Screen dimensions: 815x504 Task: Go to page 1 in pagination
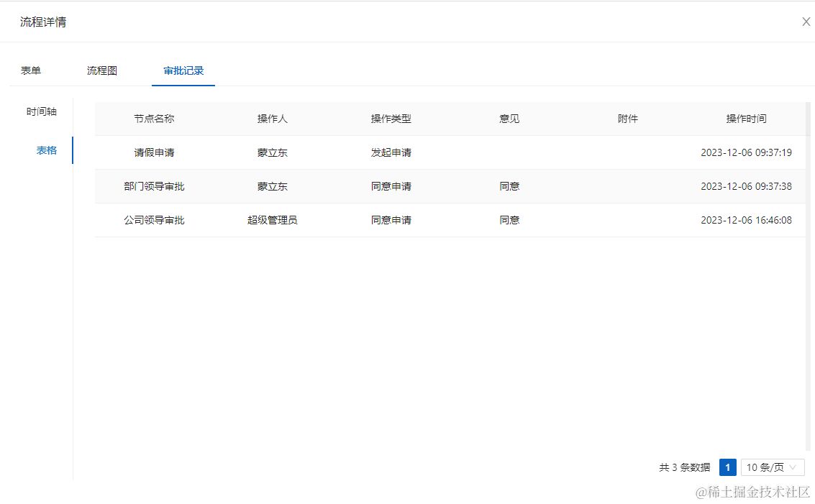click(x=728, y=467)
